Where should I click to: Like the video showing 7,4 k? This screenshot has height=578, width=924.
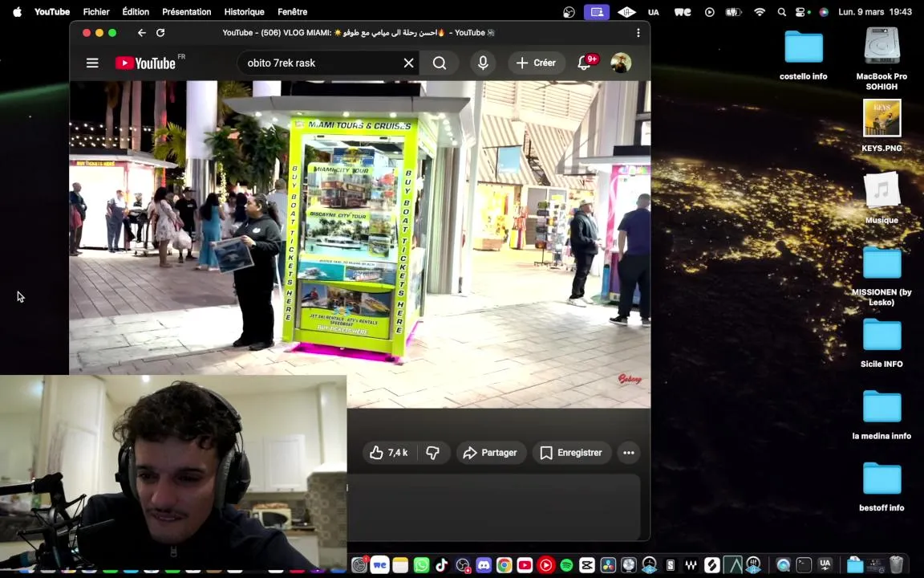click(x=388, y=453)
